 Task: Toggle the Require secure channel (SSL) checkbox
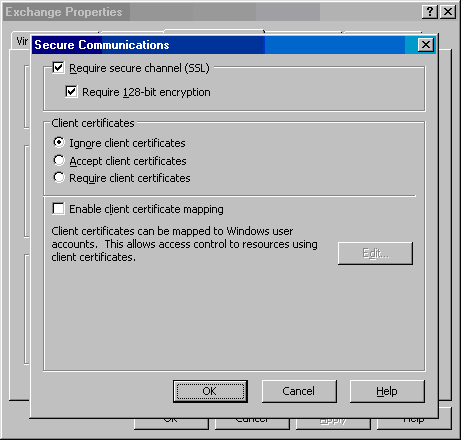(x=58, y=68)
